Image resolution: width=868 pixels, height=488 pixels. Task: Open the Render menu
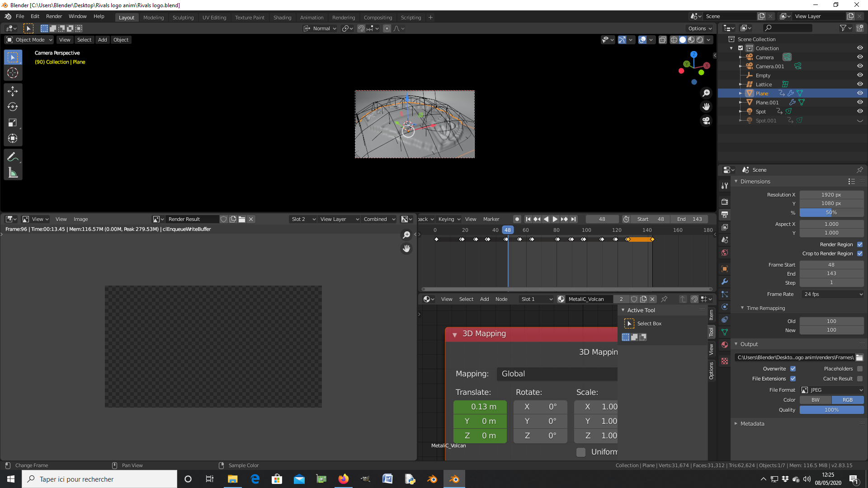point(54,16)
